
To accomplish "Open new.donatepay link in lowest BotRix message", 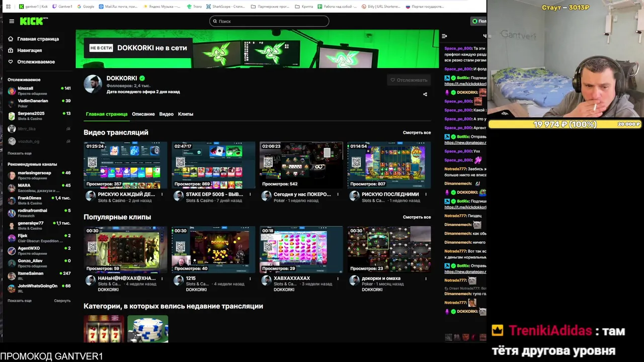I will click(465, 272).
